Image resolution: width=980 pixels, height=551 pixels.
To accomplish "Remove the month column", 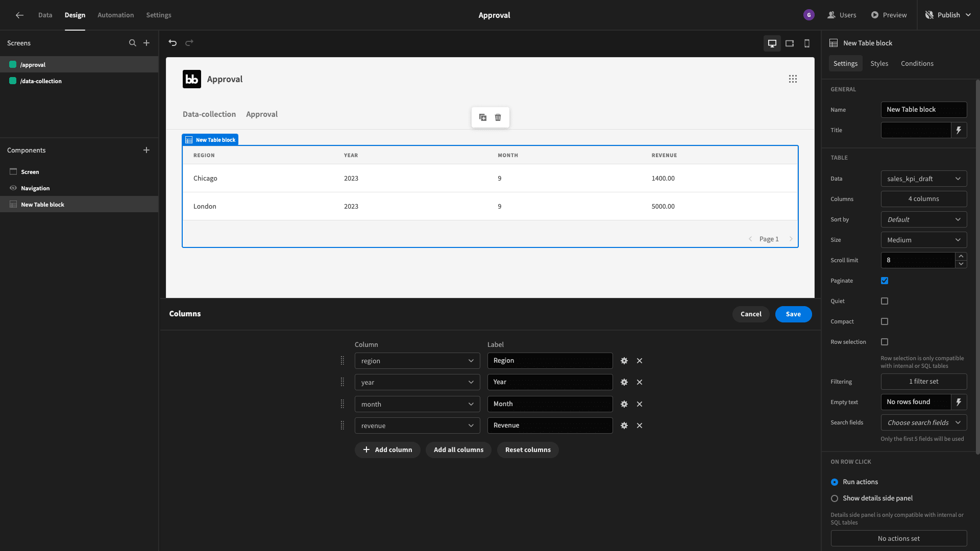I will 640,404.
